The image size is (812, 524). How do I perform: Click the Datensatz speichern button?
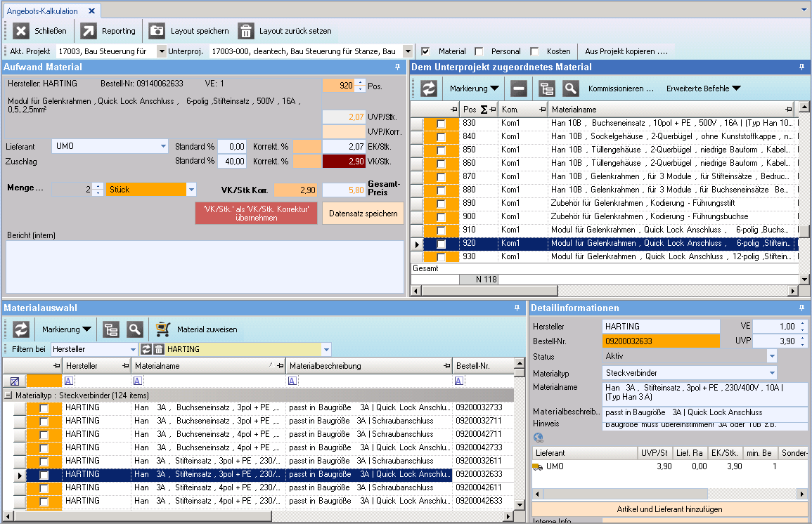(x=363, y=214)
